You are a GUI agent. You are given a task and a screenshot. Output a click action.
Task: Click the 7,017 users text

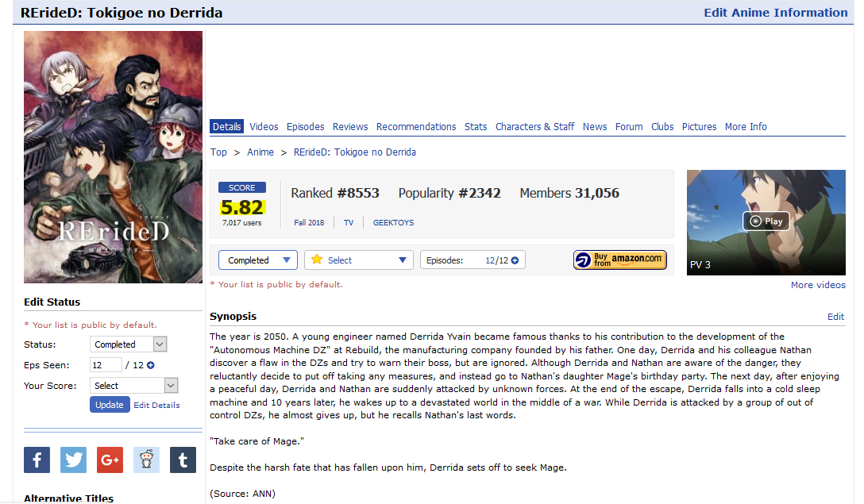click(x=242, y=223)
